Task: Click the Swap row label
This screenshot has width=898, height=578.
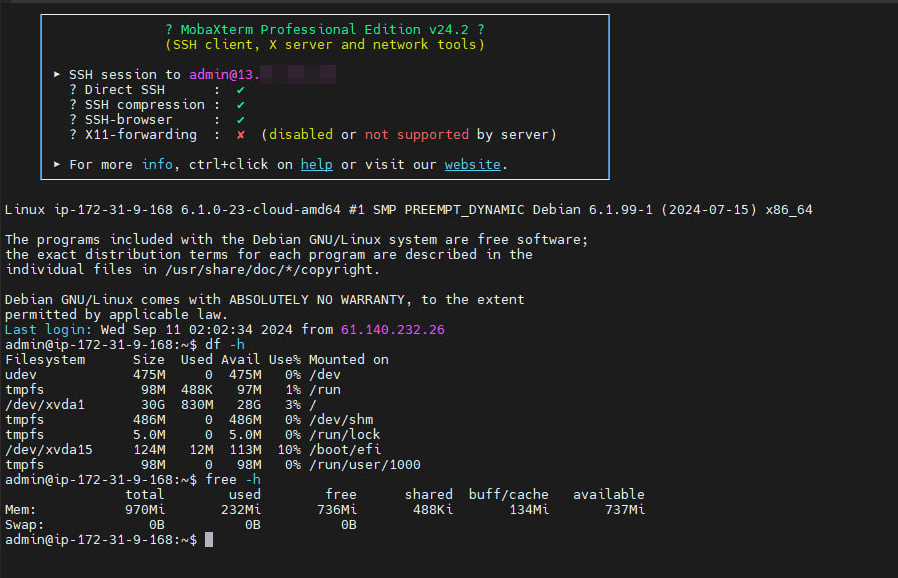Action: (x=25, y=524)
